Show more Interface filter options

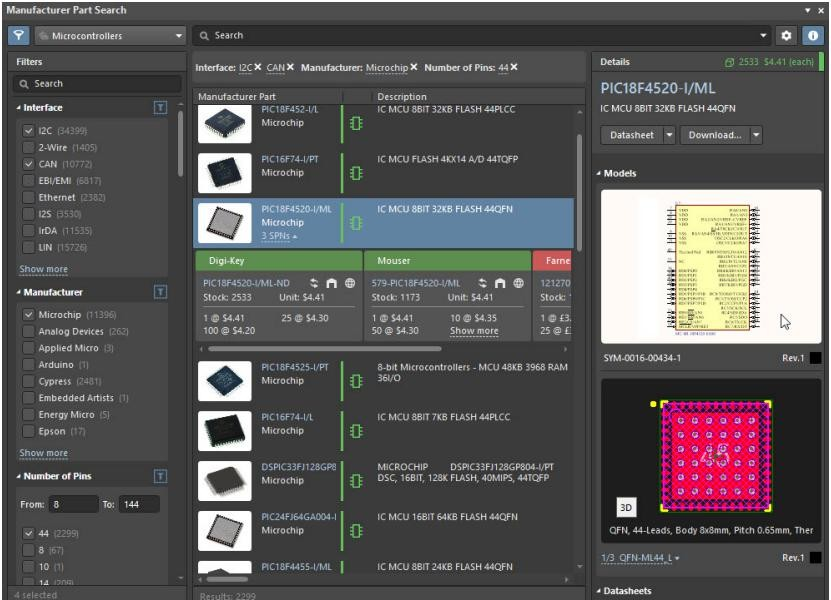coord(43,269)
